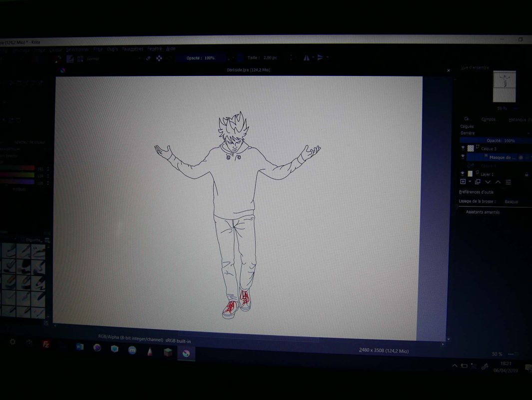The height and width of the screenshot is (400, 532).
Task: Toggle visibility of Layer 1
Action: pyautogui.click(x=463, y=174)
